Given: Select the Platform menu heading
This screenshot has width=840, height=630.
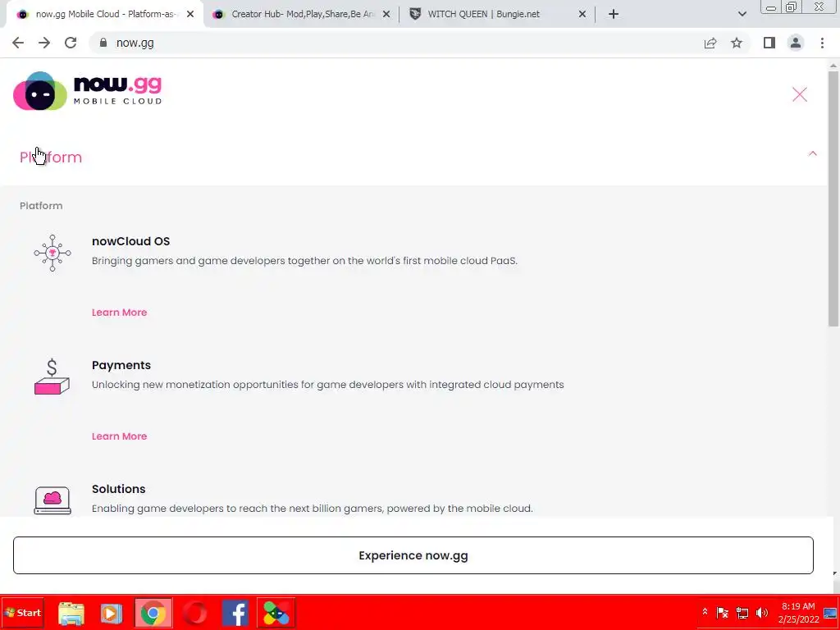Looking at the screenshot, I should [51, 157].
